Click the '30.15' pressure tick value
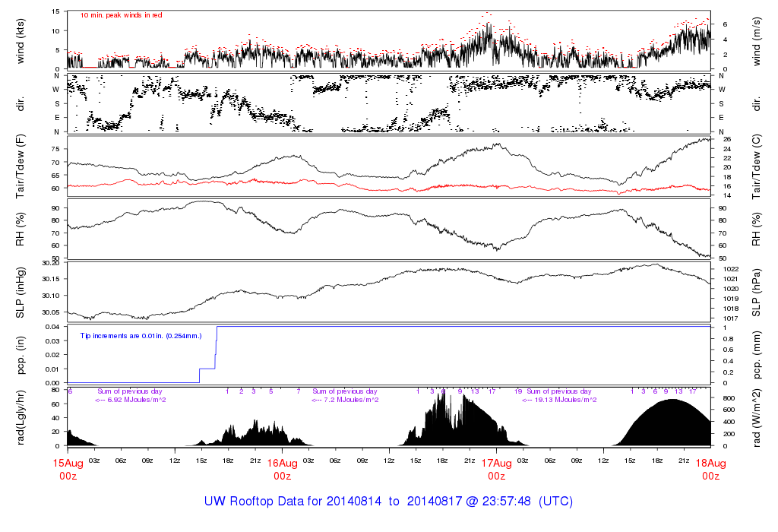 50,279
